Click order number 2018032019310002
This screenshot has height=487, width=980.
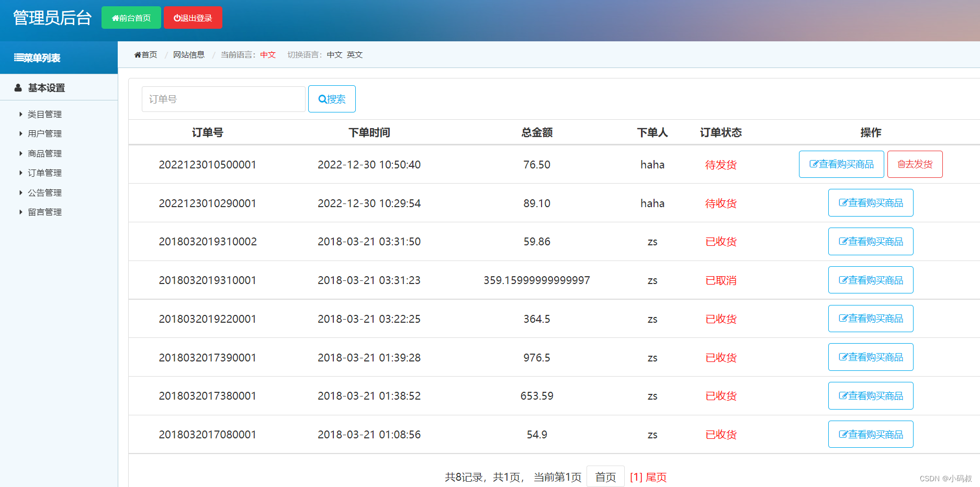coord(208,242)
